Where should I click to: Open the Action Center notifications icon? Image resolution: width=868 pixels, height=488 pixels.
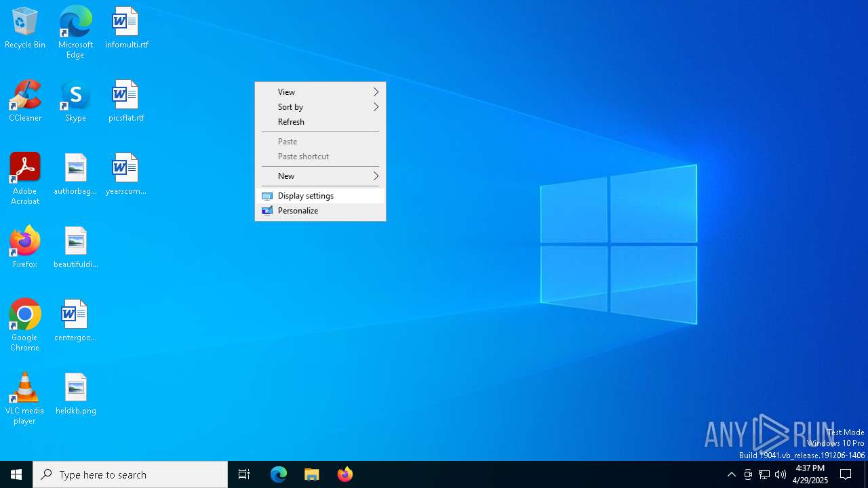846,474
